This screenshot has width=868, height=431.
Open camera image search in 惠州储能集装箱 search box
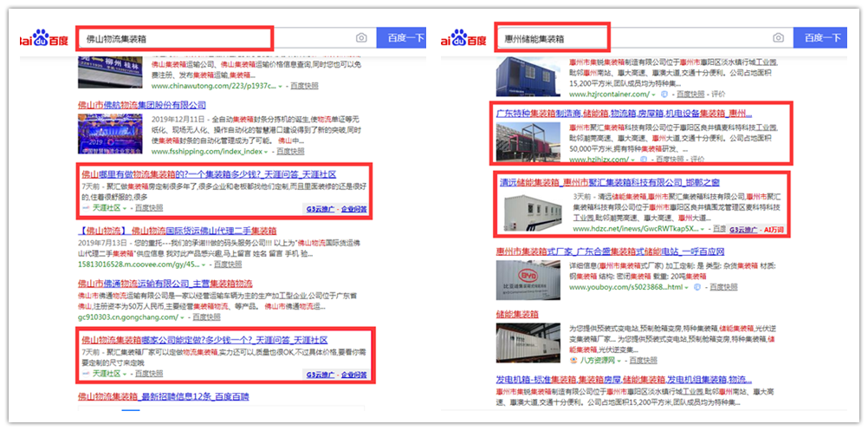point(778,37)
